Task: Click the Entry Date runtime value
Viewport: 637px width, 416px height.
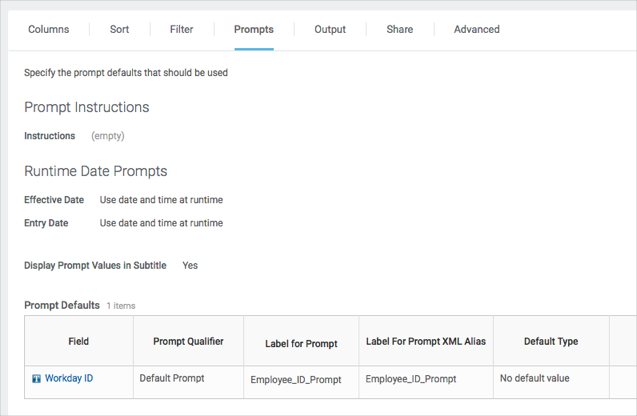Action: 161,223
